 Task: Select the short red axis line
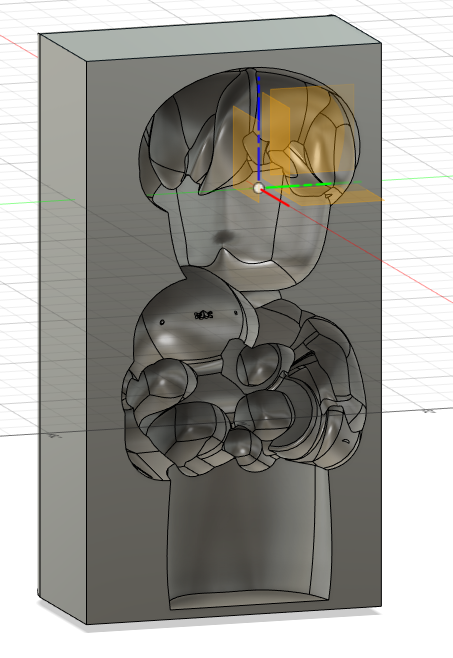click(276, 198)
